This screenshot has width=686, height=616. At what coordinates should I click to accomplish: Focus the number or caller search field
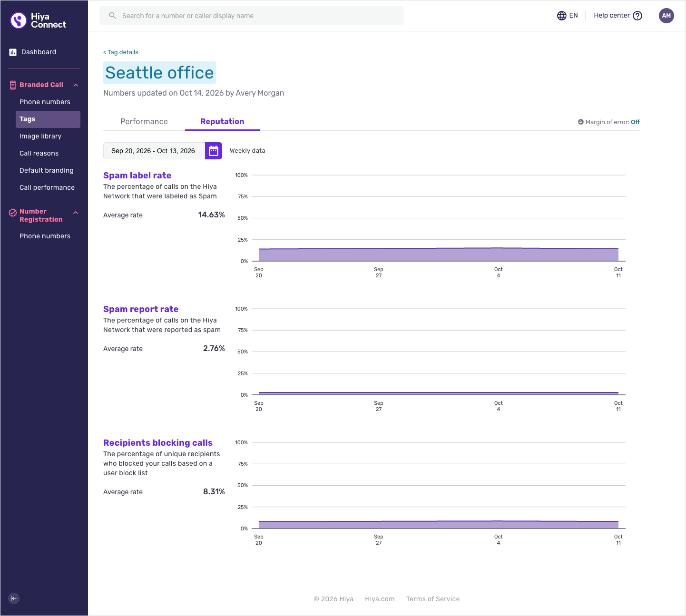point(252,16)
